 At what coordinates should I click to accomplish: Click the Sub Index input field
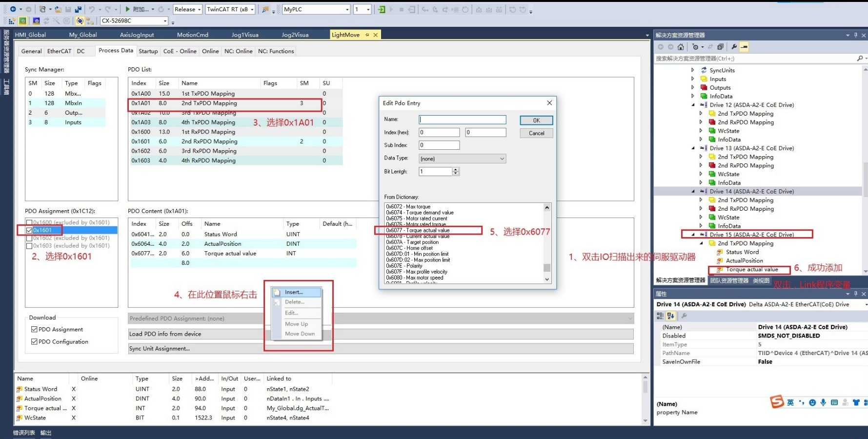439,145
